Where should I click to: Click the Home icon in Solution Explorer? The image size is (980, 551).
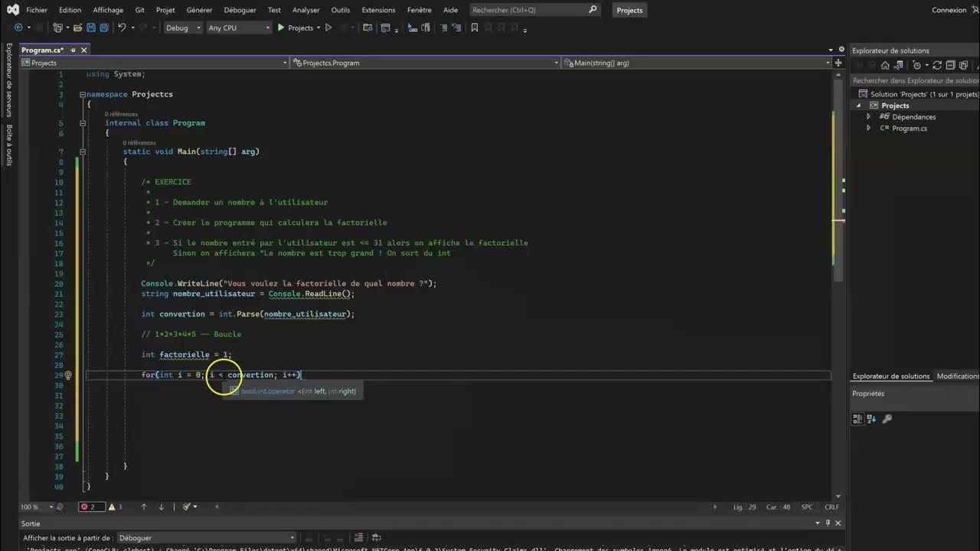pyautogui.click(x=885, y=65)
